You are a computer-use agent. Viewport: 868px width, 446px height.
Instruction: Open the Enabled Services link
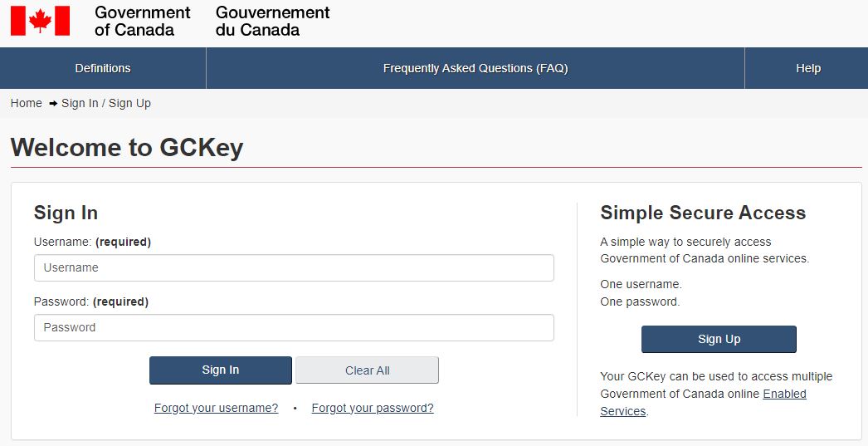[784, 394]
